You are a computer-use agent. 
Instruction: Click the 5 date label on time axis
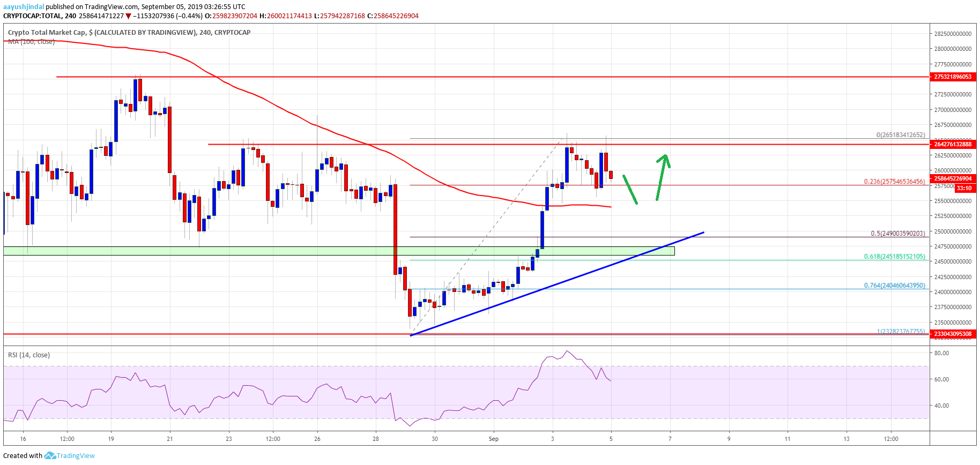[611, 439]
